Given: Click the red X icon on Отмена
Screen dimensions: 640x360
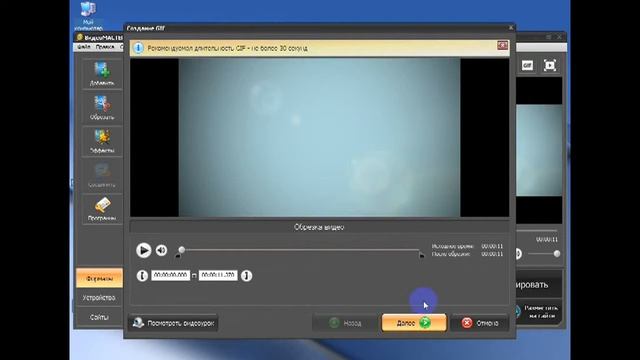Looking at the screenshot, I should (x=467, y=323).
